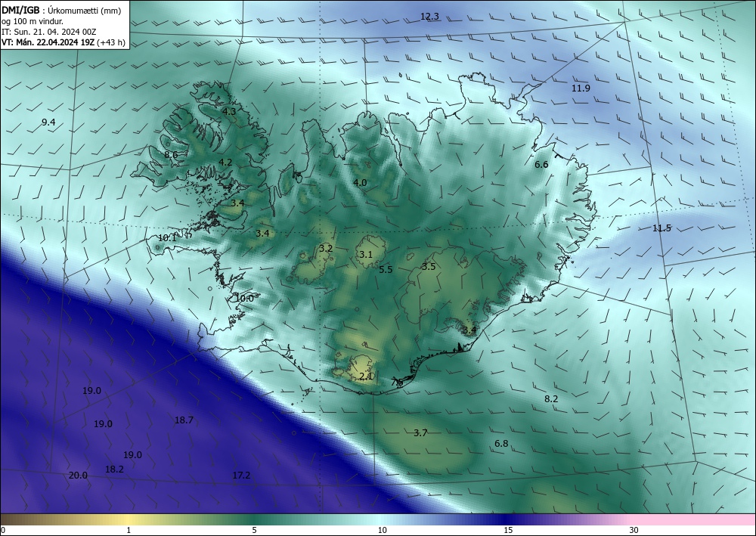This screenshot has width=756, height=536.
Task: Click the 'VT: Mán. 22.04.2024 19Z (+43 h)' line
Action: [64, 42]
